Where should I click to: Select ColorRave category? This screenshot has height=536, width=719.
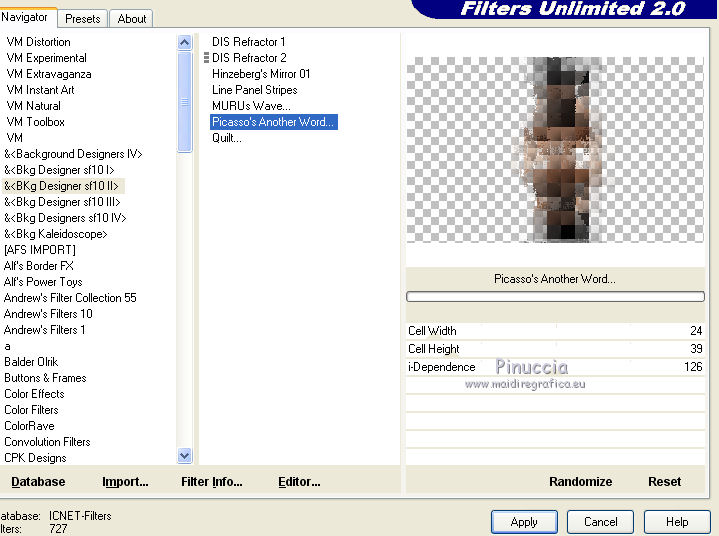[29, 426]
